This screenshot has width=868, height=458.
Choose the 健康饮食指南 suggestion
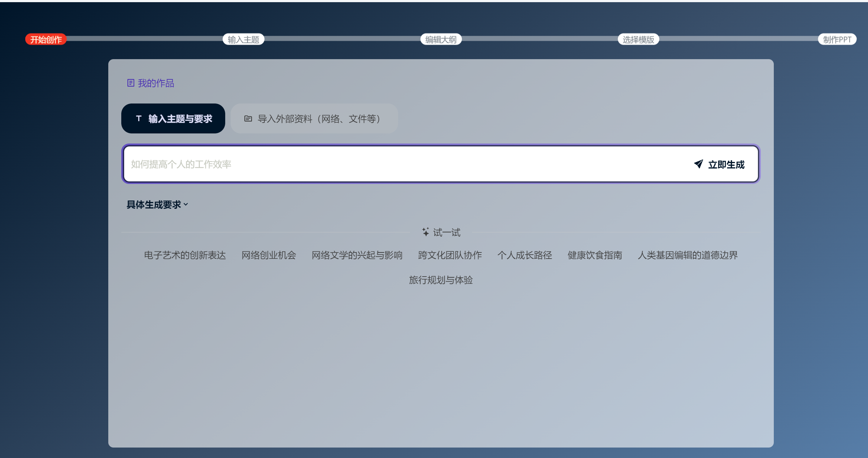(x=595, y=255)
